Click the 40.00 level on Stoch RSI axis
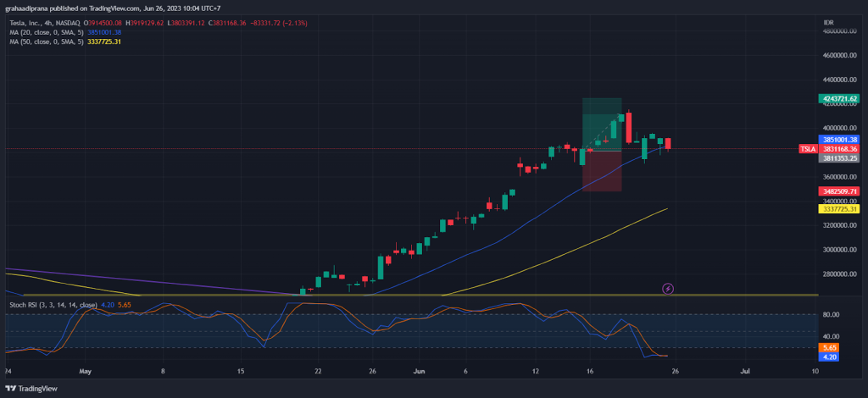 832,337
